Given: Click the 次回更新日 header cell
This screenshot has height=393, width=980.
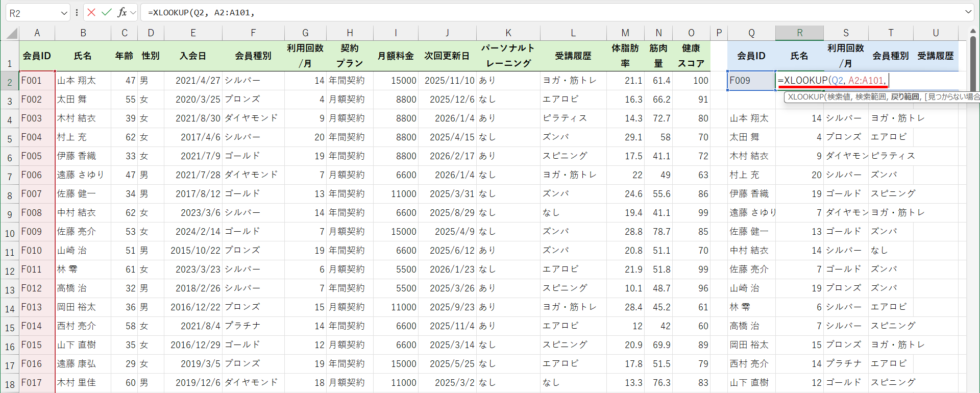Looking at the screenshot, I should 447,56.
